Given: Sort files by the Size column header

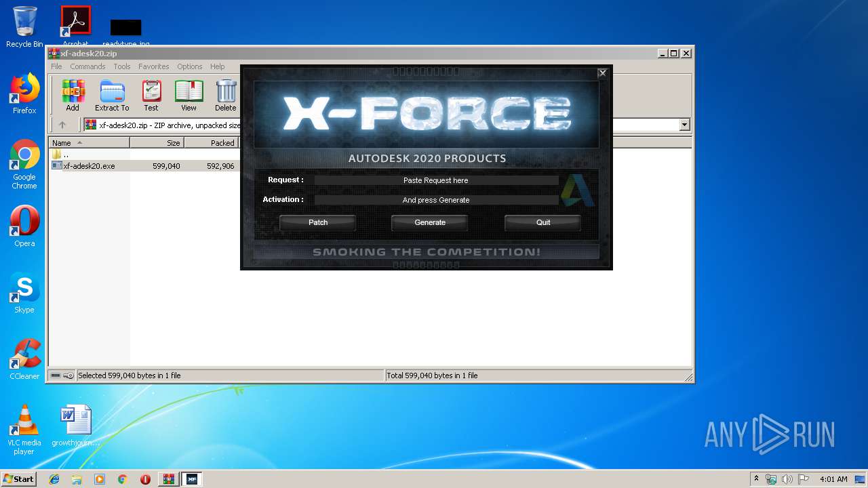Looking at the screenshot, I should click(157, 142).
